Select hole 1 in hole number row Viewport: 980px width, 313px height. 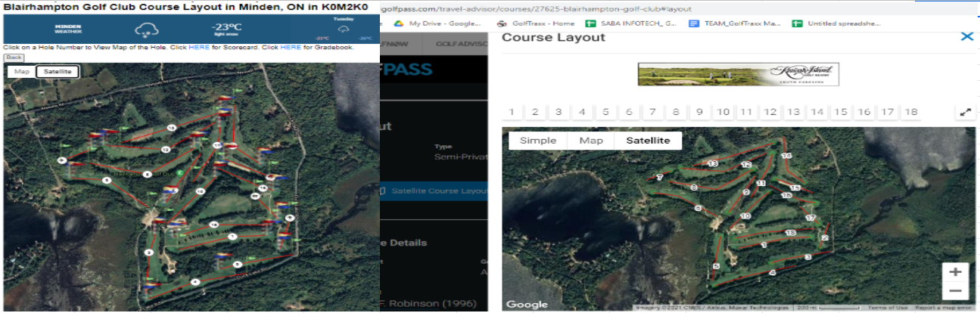(x=512, y=112)
